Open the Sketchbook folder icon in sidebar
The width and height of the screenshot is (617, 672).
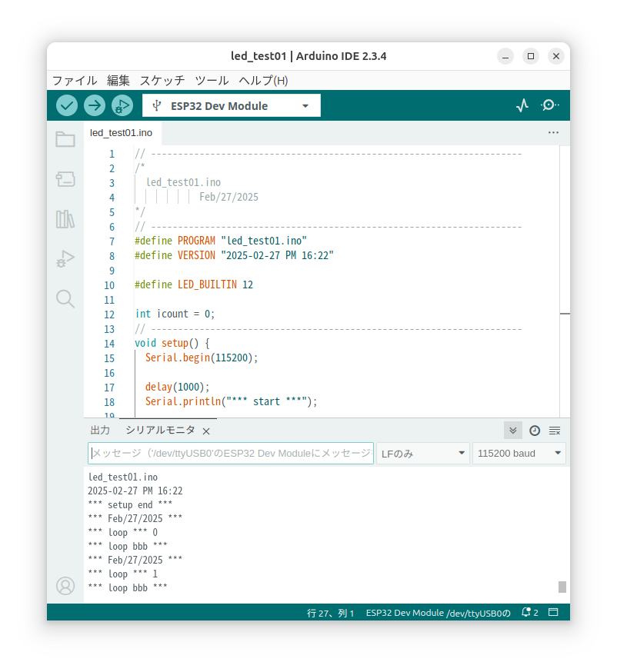coord(65,139)
